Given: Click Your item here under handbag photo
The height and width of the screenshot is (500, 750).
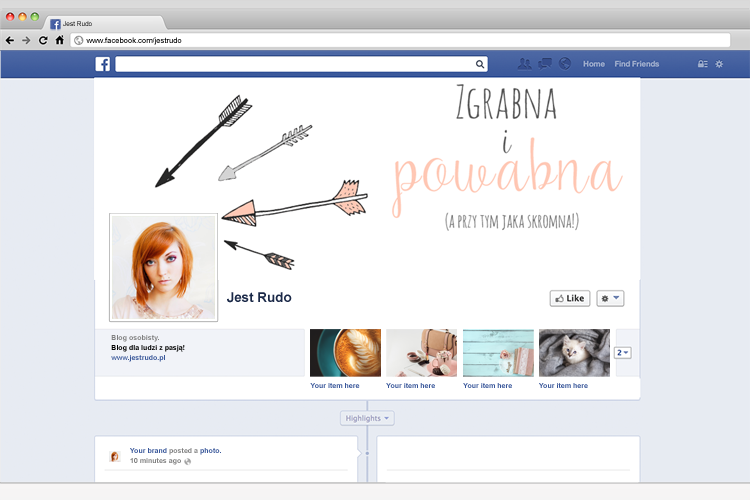Looking at the screenshot, I should (411, 386).
